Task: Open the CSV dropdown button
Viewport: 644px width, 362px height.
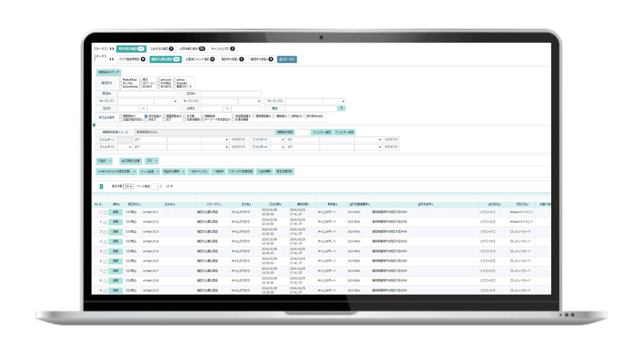Action: tap(152, 161)
